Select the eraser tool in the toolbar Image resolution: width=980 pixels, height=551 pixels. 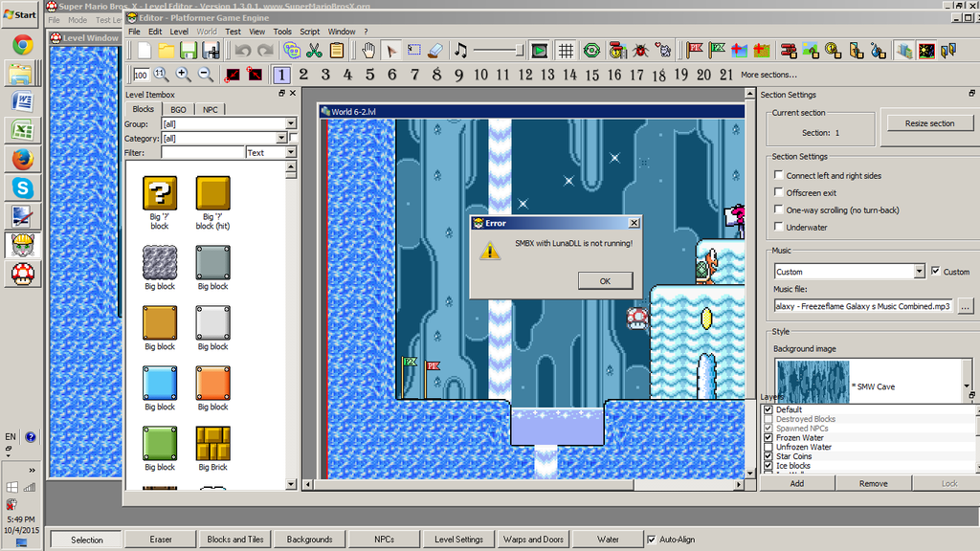click(435, 51)
